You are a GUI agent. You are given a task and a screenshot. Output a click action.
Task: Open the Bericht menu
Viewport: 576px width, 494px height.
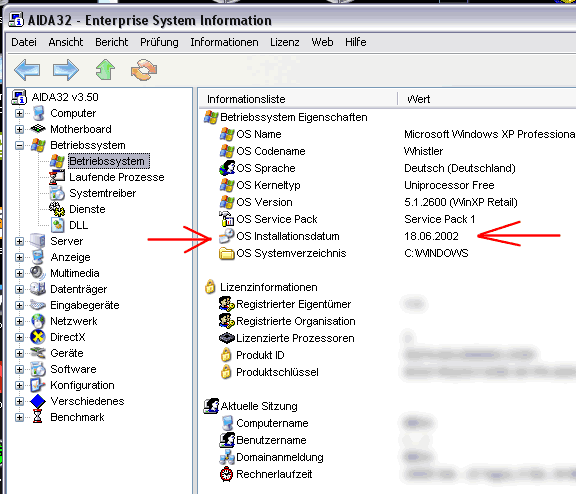112,42
